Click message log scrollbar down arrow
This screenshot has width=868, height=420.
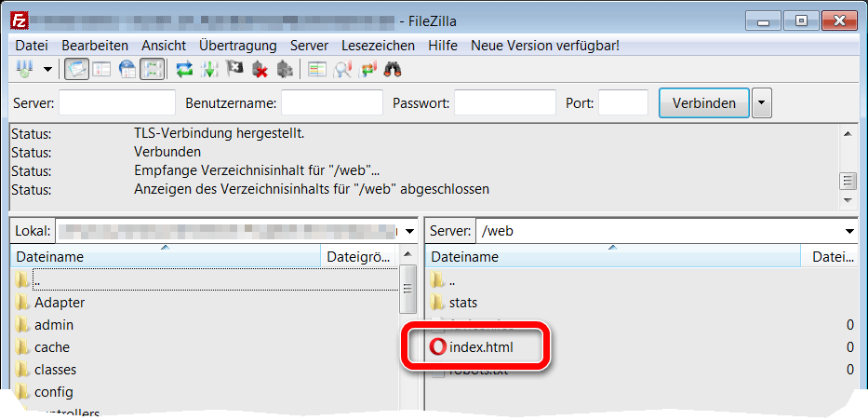848,200
